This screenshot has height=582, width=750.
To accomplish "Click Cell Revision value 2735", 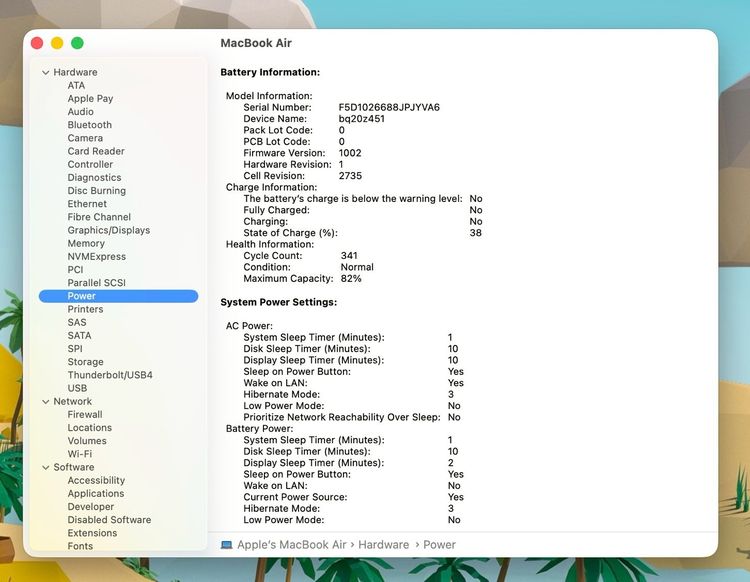I will tap(350, 176).
